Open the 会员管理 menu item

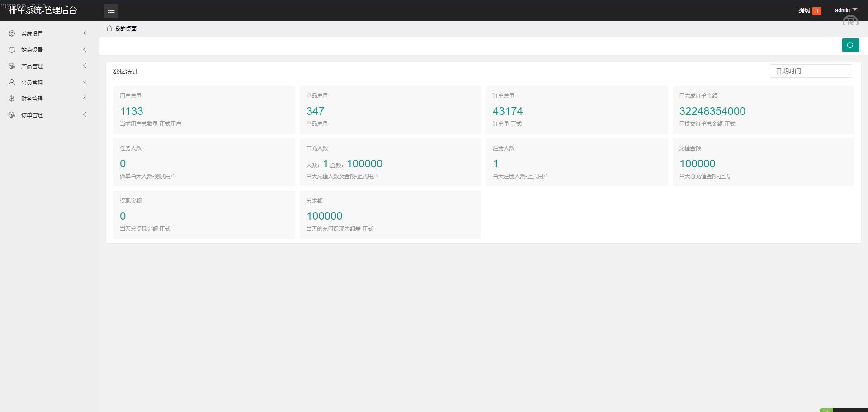pyautogui.click(x=32, y=82)
